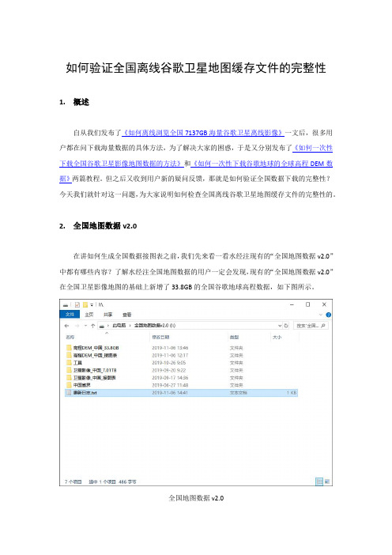The height and width of the screenshot is (555, 392).
Task: Switch to the 共享 ribbon tab
Action: pos(108,315)
